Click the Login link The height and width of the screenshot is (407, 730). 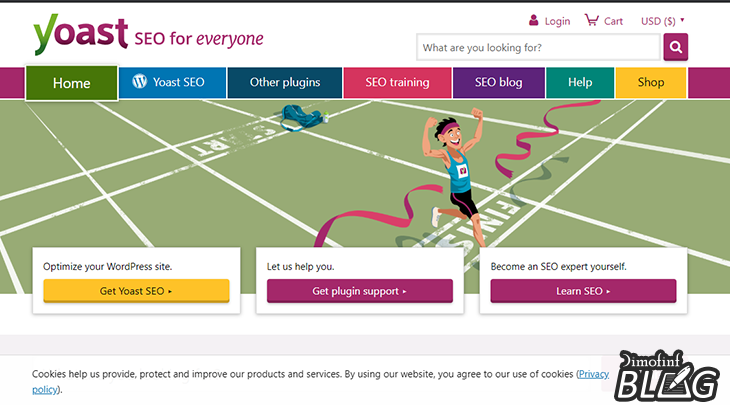pos(557,21)
